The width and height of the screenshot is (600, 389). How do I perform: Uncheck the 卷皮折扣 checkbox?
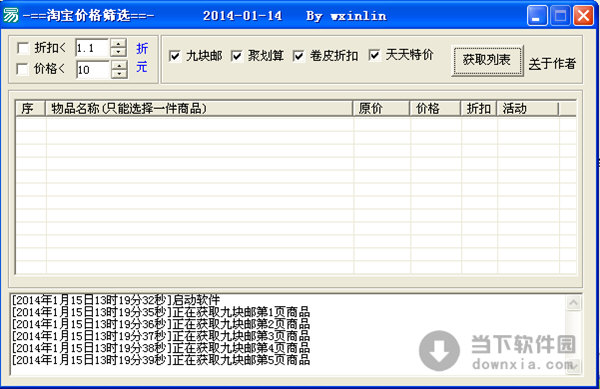click(x=298, y=56)
